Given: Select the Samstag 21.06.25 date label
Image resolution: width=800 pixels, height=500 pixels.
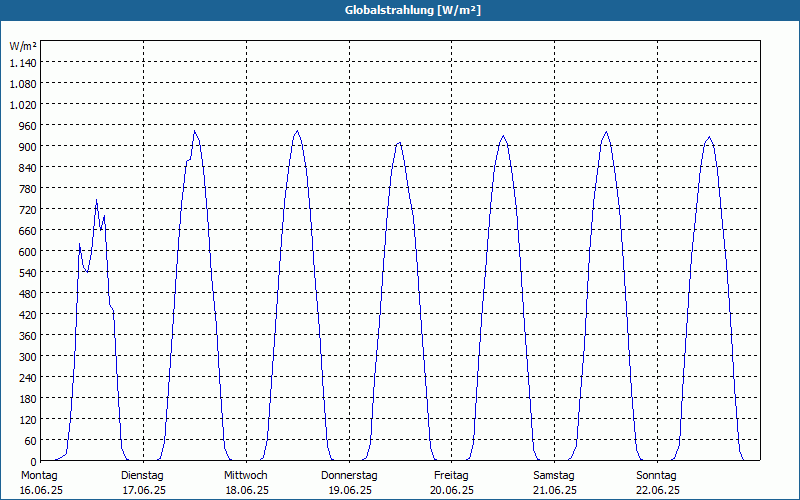Looking at the screenshot, I should point(555,483).
